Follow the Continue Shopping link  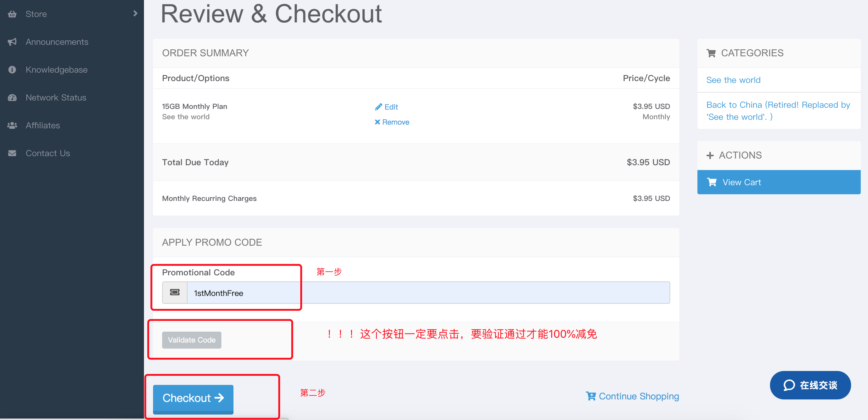point(632,396)
